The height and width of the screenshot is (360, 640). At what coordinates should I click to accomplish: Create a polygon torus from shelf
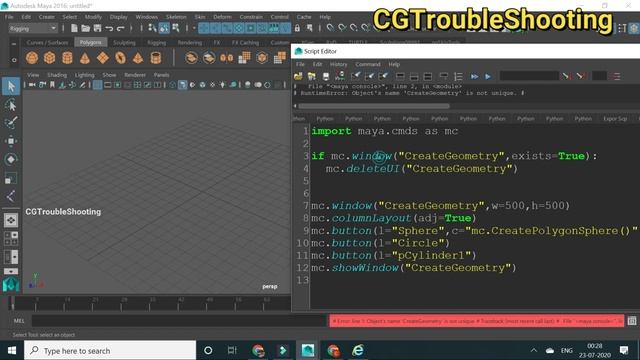click(x=120, y=58)
